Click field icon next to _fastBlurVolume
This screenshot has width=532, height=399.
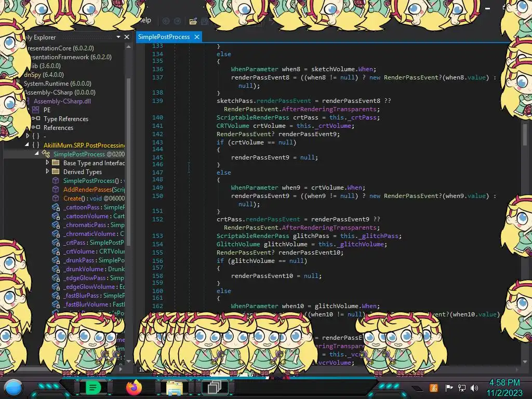point(56,304)
